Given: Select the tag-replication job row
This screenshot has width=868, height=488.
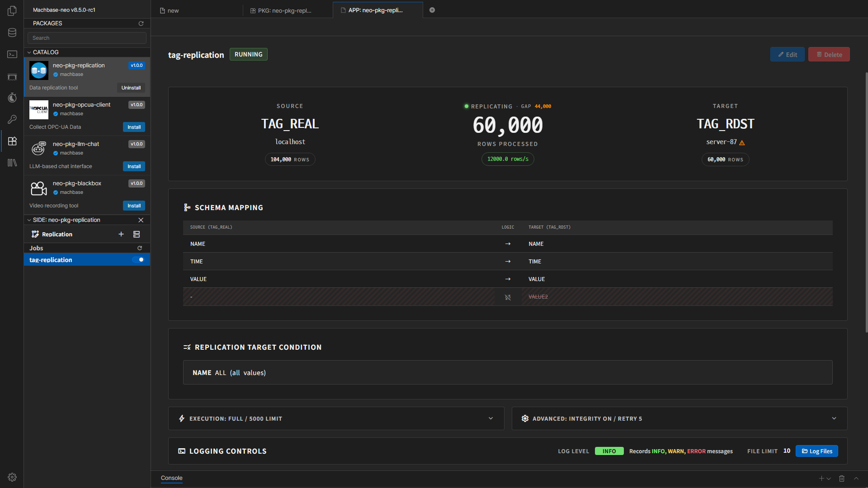Looking at the screenshot, I should [87, 260].
